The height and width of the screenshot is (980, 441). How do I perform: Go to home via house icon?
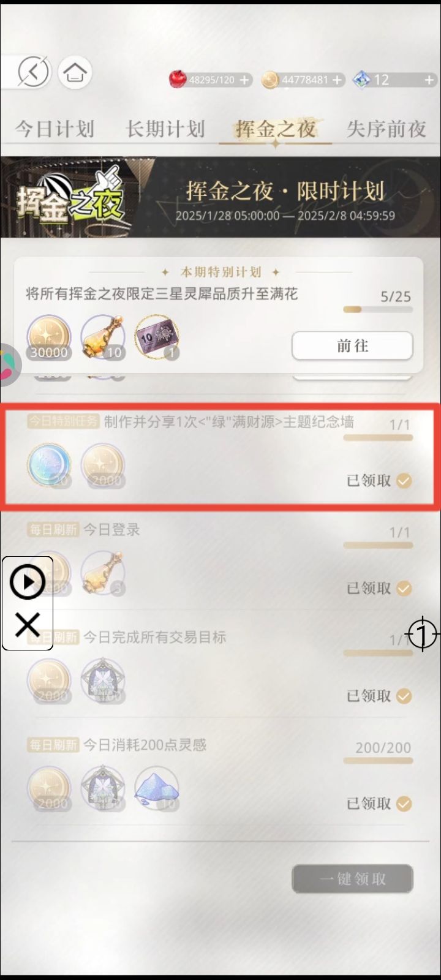(x=75, y=72)
